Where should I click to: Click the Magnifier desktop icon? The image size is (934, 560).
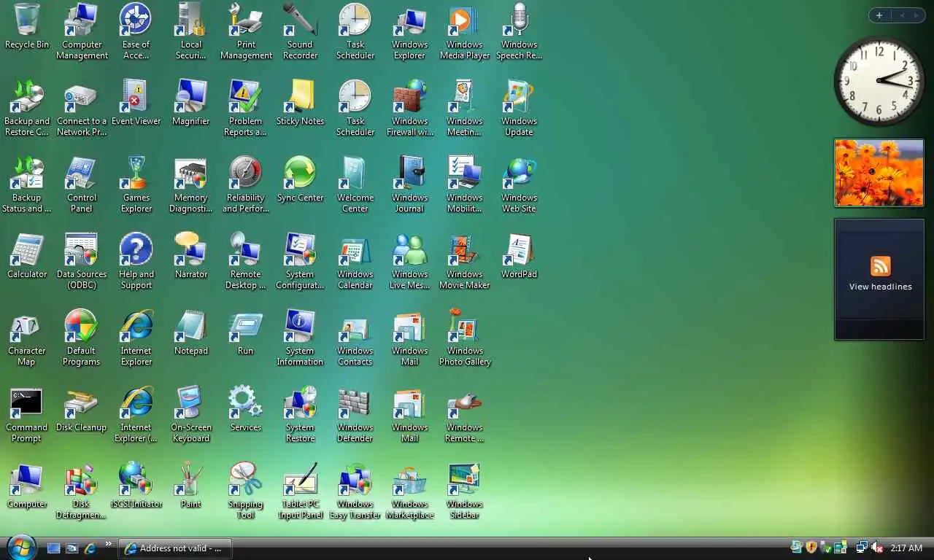click(x=191, y=103)
